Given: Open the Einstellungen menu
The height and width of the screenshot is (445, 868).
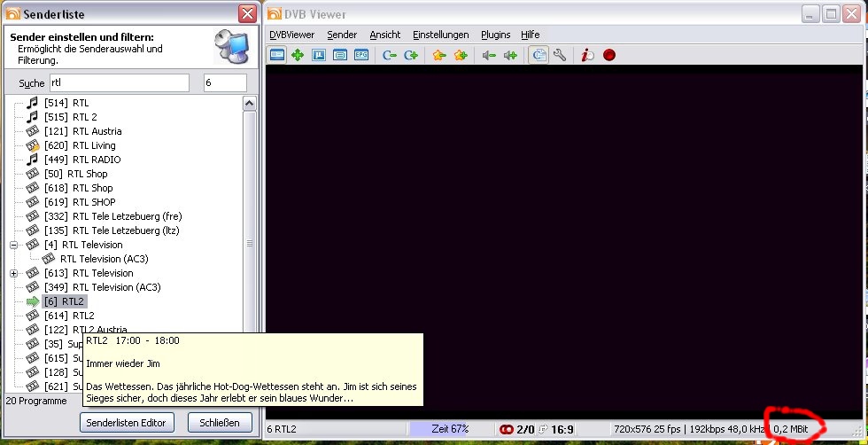Looking at the screenshot, I should tap(440, 35).
